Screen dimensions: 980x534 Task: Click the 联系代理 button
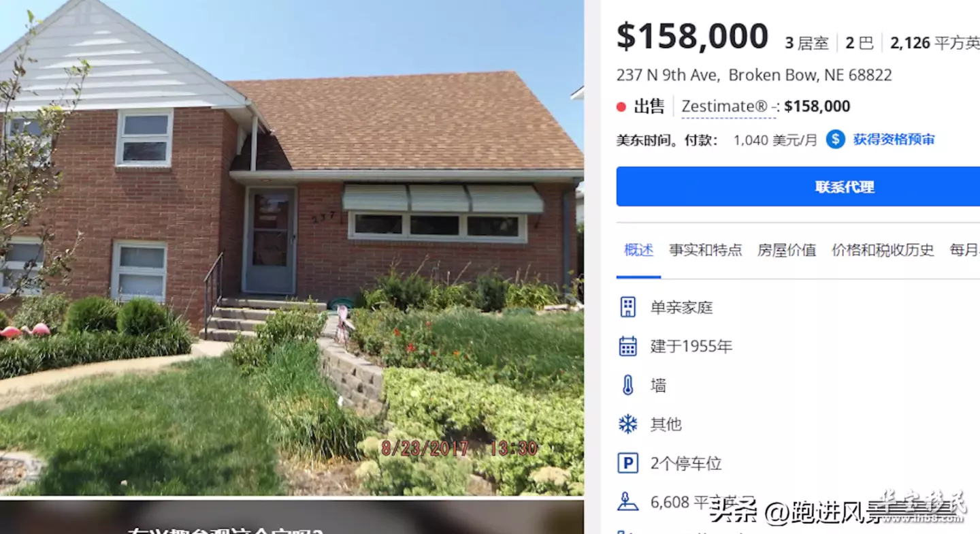[x=798, y=187]
